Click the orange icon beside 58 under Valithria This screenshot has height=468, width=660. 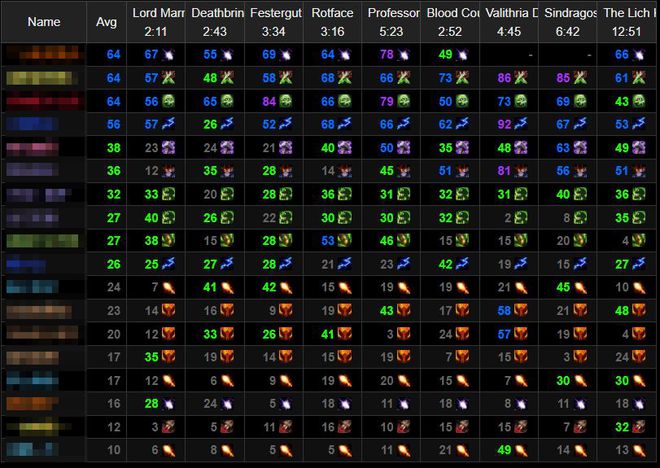(522, 311)
